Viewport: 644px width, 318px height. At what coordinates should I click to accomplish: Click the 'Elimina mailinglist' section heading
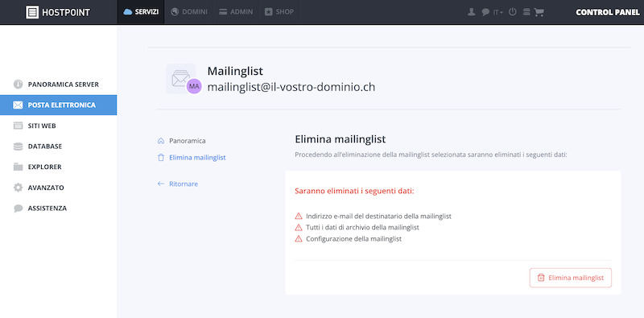[340, 139]
